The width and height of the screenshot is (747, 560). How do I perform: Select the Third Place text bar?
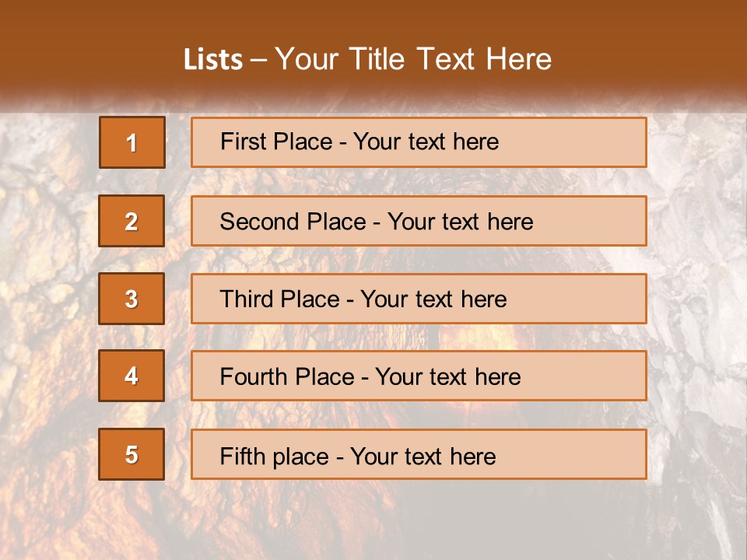419,299
